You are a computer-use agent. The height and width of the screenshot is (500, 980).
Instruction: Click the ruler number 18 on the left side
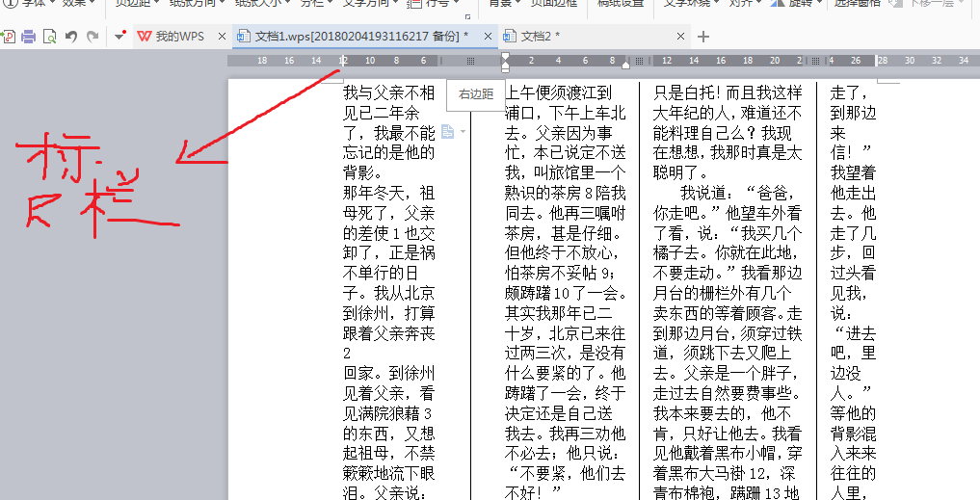click(262, 61)
